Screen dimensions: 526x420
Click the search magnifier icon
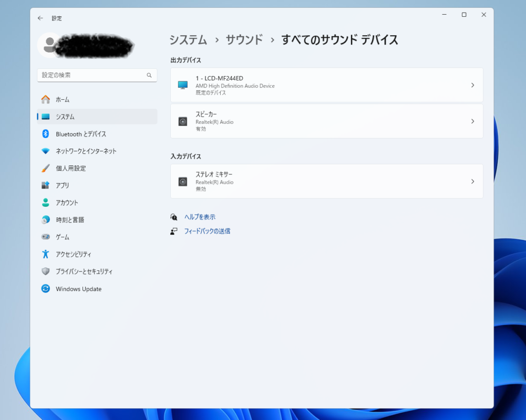[149, 75]
